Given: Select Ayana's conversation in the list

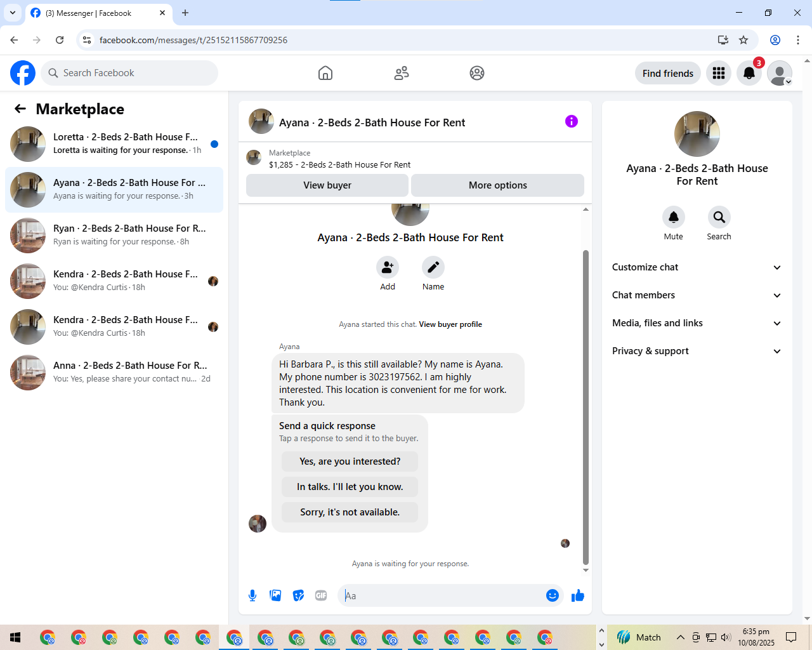Looking at the screenshot, I should pos(114,190).
